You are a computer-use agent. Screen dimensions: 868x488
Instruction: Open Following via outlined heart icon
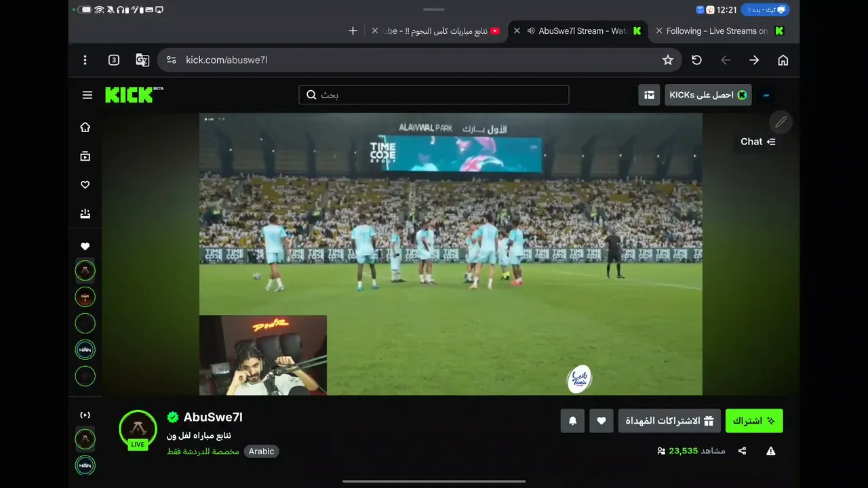tap(85, 184)
